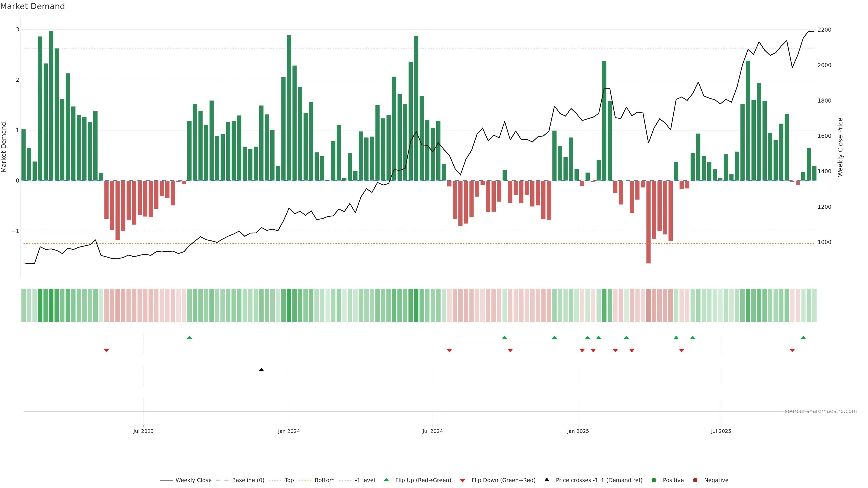
Task: Click the Jul 2025 x-axis label
Action: point(721,431)
